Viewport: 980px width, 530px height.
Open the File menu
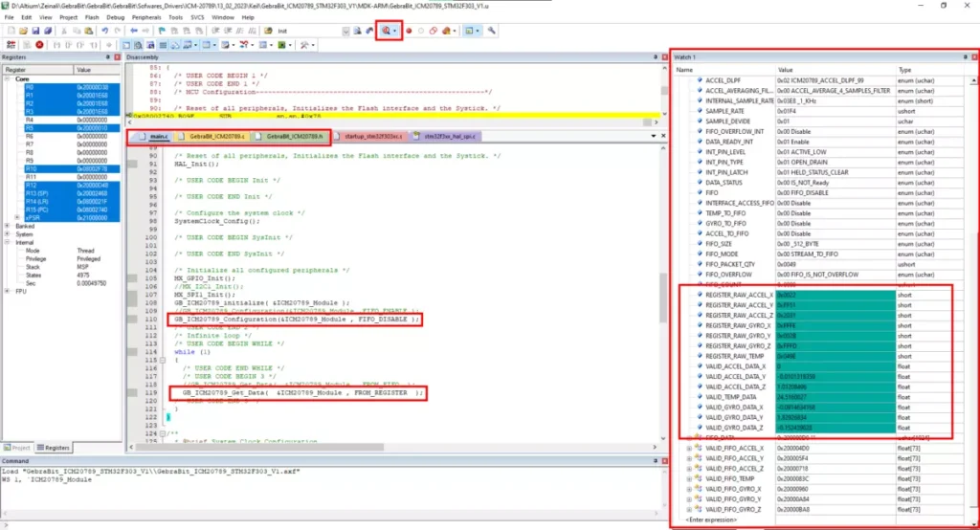click(9, 17)
